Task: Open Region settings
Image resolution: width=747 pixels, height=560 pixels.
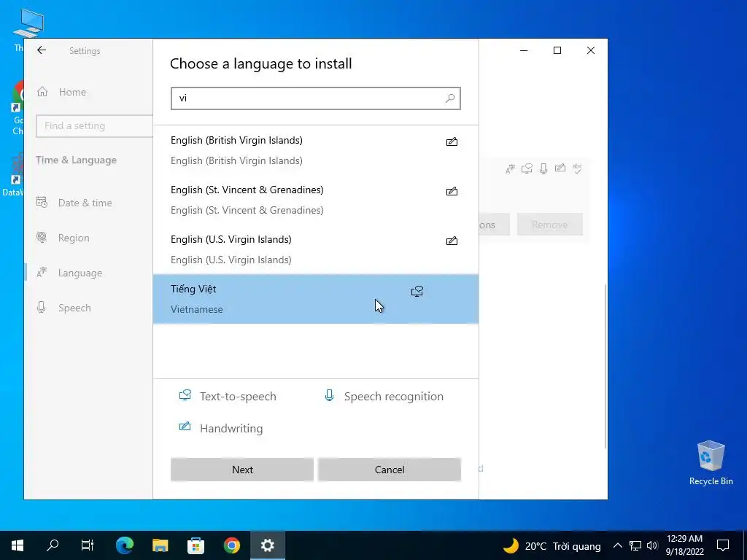Action: [x=63, y=238]
